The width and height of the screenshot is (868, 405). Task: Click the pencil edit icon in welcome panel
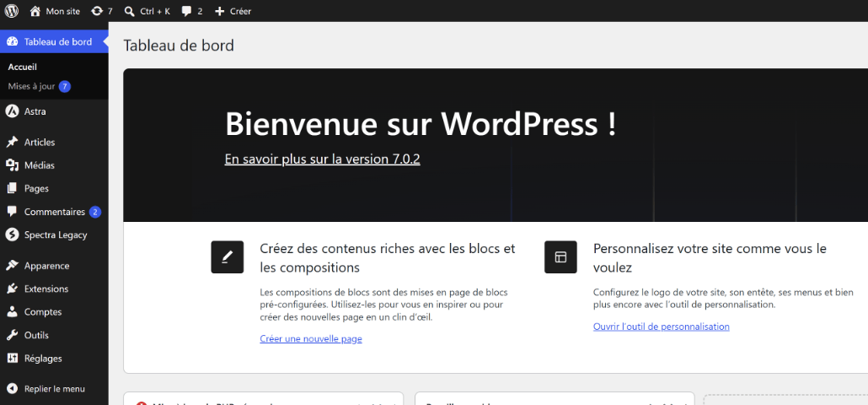click(228, 257)
